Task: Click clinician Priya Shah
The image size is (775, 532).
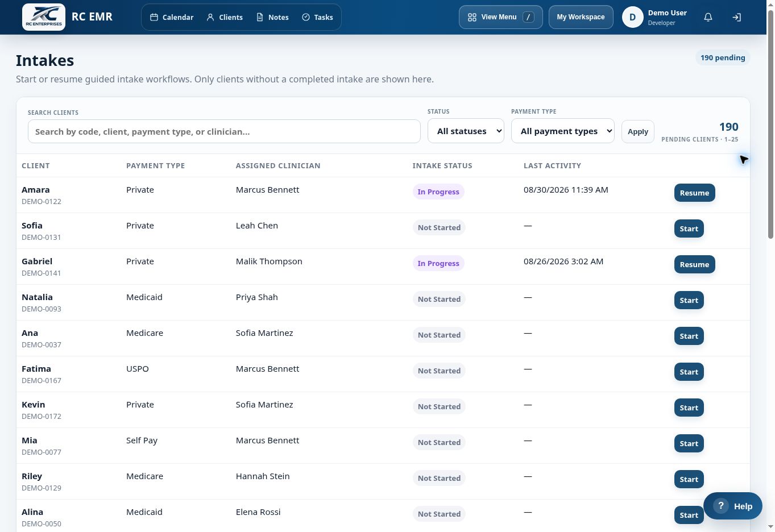Action: pyautogui.click(x=257, y=297)
